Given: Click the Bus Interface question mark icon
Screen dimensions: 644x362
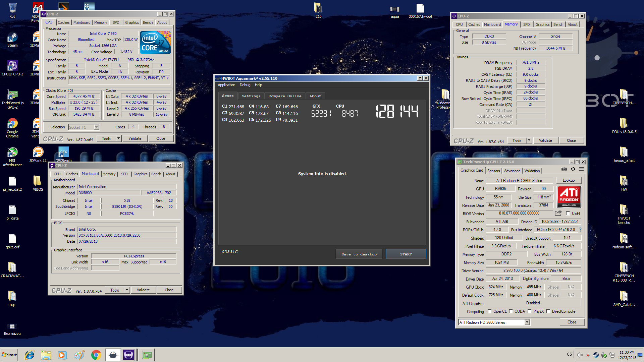Looking at the screenshot, I should (x=580, y=230).
